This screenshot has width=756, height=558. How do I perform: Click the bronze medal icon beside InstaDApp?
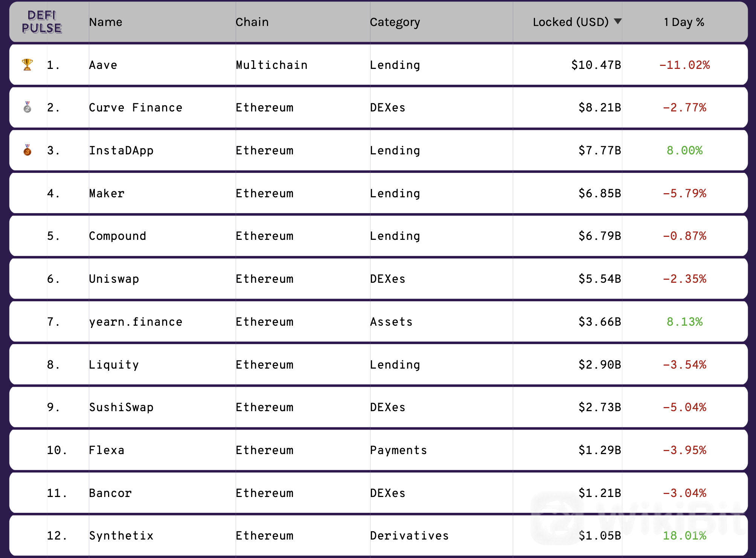click(27, 150)
